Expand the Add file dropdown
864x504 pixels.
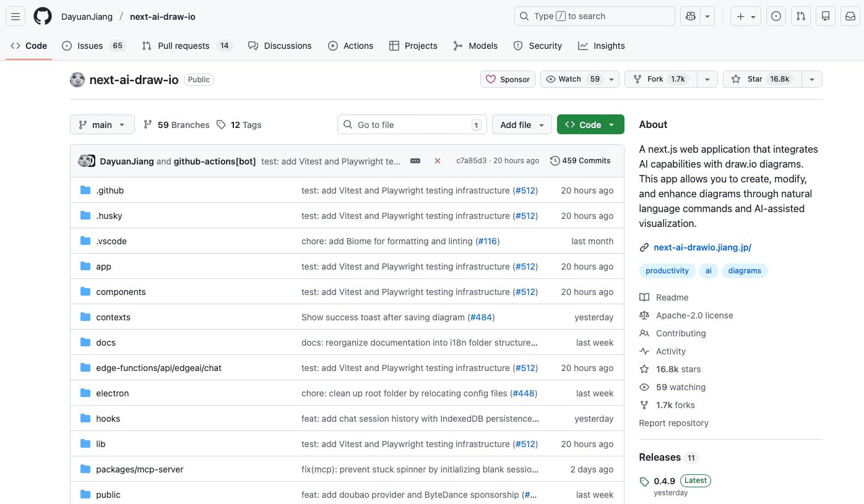[522, 124]
